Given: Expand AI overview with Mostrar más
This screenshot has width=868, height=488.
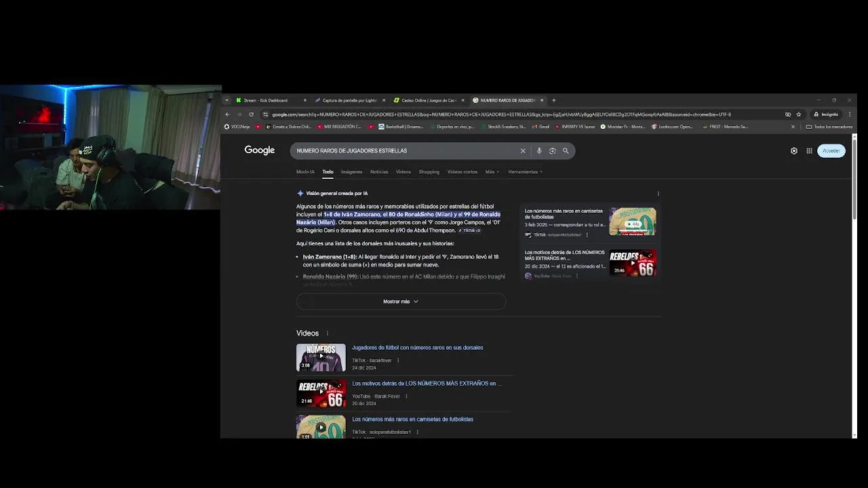Looking at the screenshot, I should (401, 302).
